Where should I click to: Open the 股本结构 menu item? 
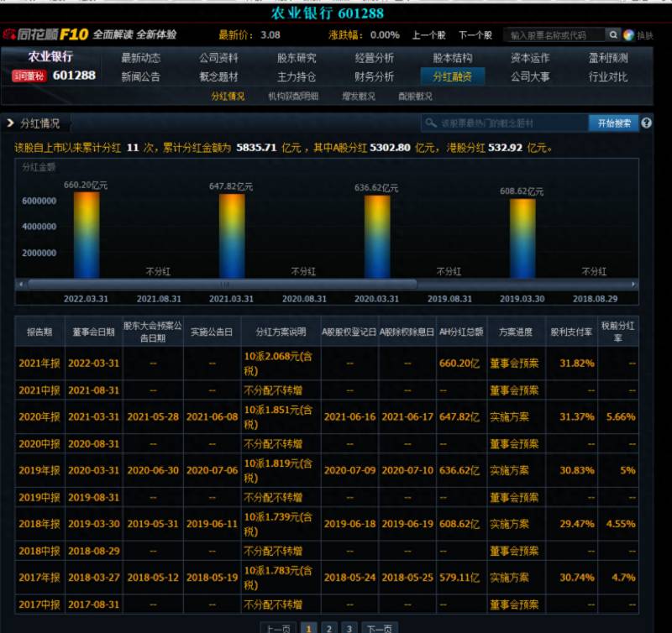click(452, 58)
